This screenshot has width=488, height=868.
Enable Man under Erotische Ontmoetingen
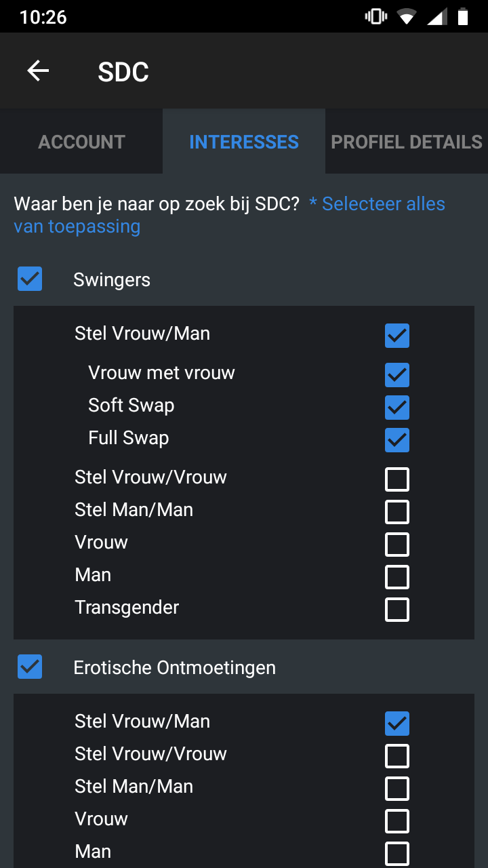tap(397, 854)
